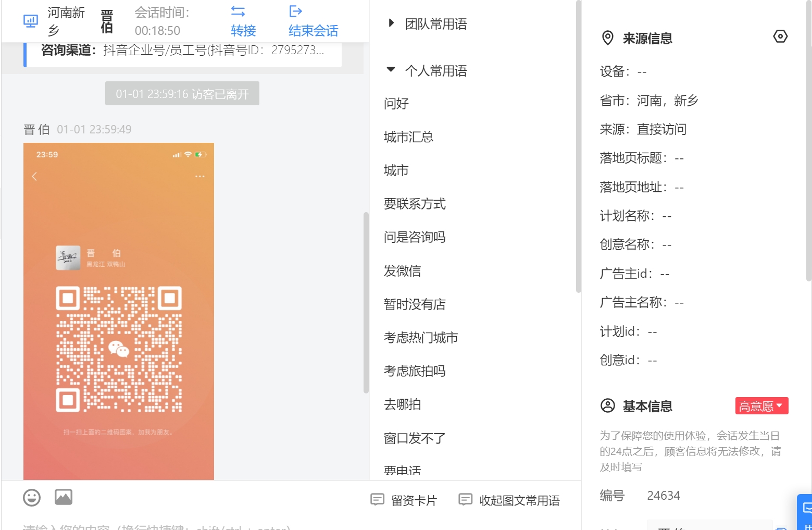Select the 暂时没有店 quick phrase
Image resolution: width=812 pixels, height=530 pixels.
tap(415, 304)
